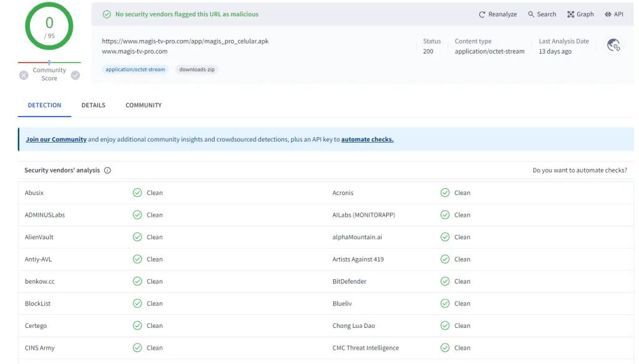Click the 0 / 95 detection score circle
Image resolution: width=639 pixels, height=364 pixels.
[x=49, y=26]
